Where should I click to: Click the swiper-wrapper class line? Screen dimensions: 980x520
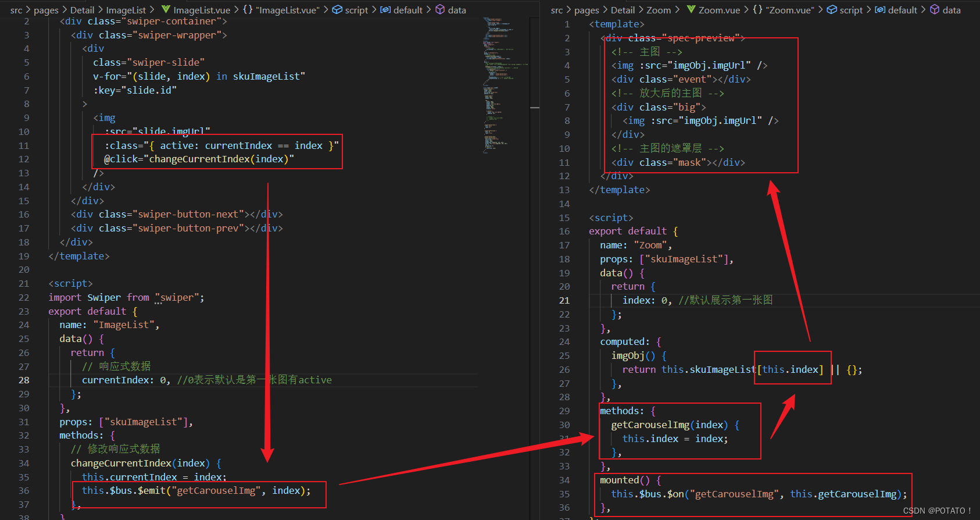coord(149,35)
